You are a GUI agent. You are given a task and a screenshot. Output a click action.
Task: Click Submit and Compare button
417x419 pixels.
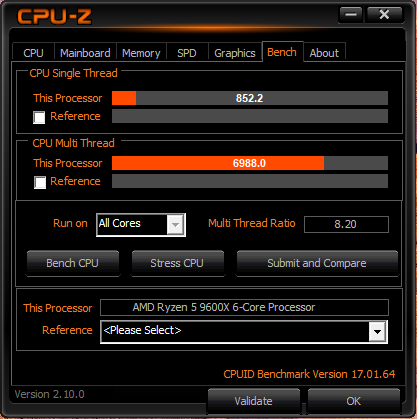click(x=317, y=263)
